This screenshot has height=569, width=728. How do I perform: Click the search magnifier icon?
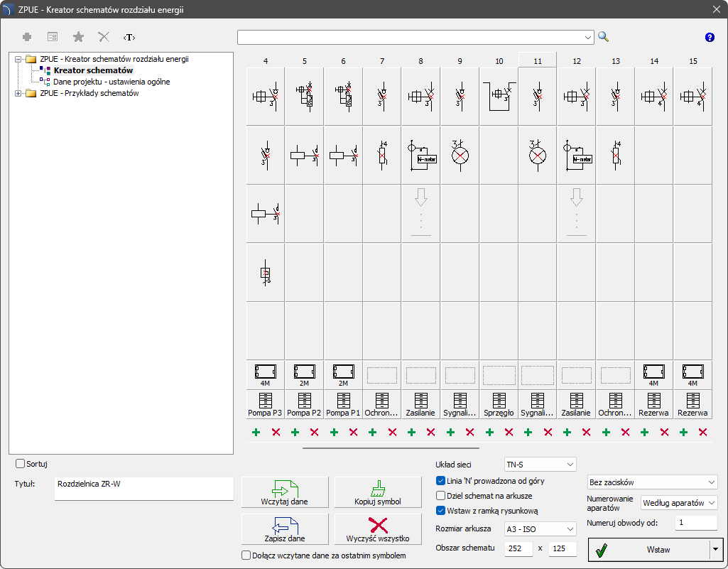tap(604, 37)
